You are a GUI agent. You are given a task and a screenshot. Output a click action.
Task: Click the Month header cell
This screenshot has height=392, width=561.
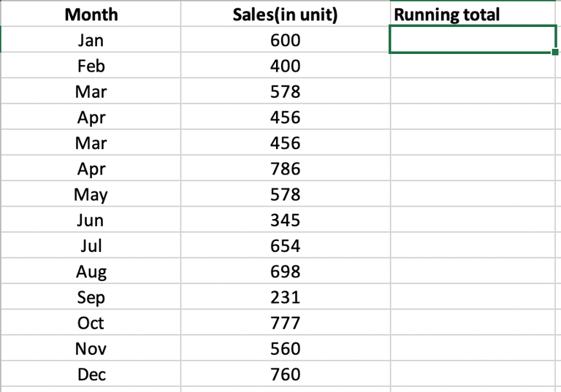pyautogui.click(x=91, y=15)
